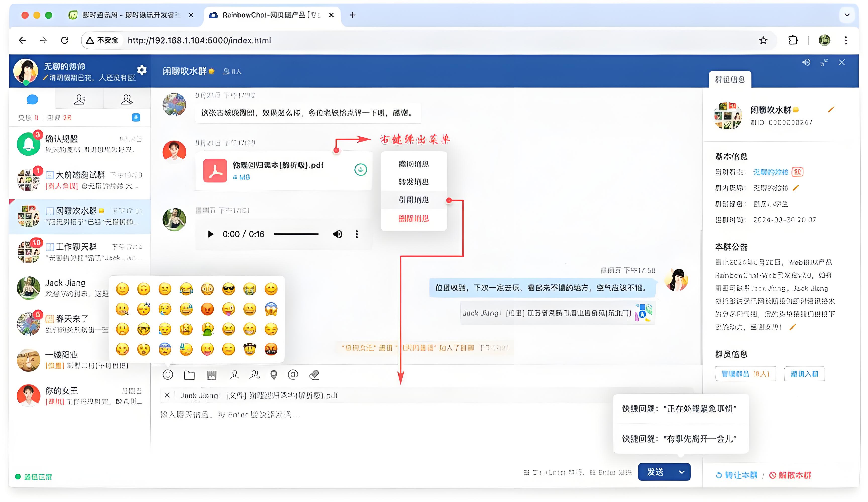Click the voice message progress bar
Image resolution: width=868 pixels, height=502 pixels.
coord(296,234)
